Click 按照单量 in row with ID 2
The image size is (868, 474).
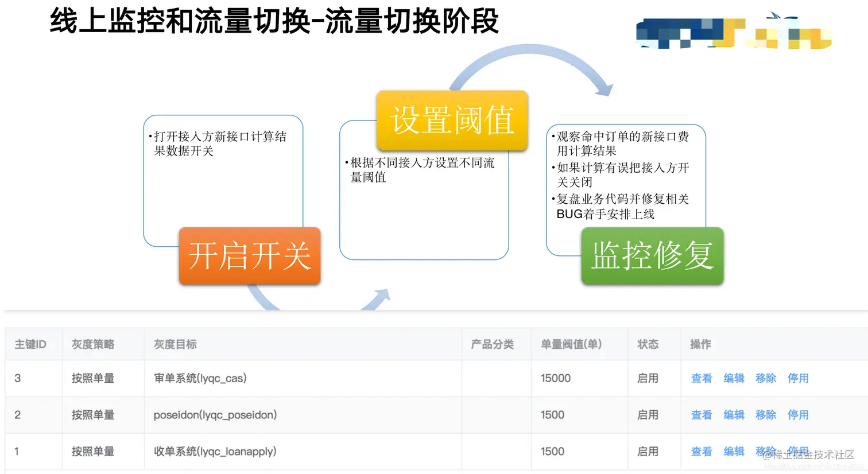(x=93, y=415)
